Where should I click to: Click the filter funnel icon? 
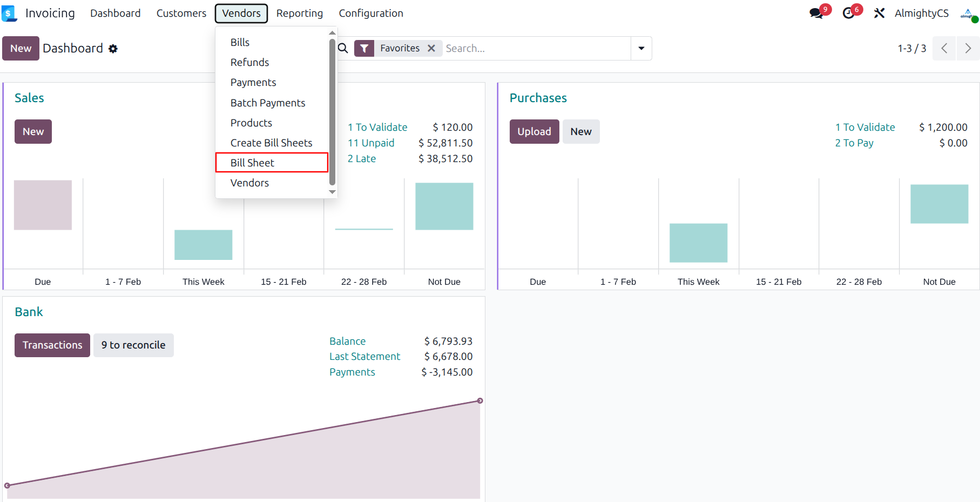point(364,49)
